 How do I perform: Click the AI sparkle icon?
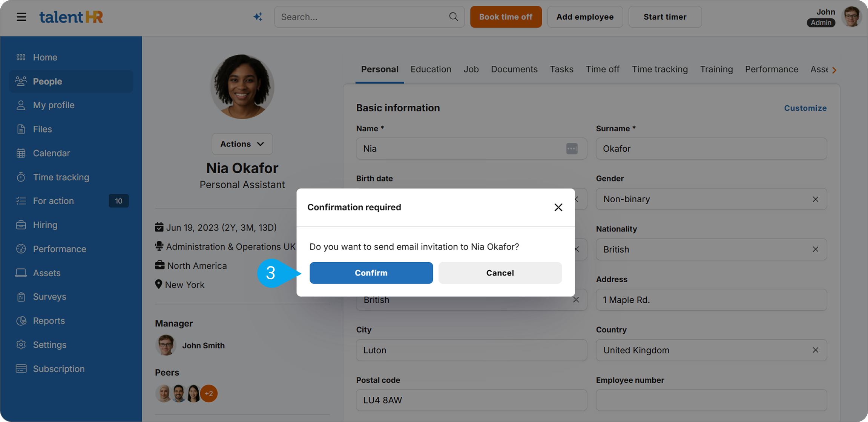click(x=258, y=17)
